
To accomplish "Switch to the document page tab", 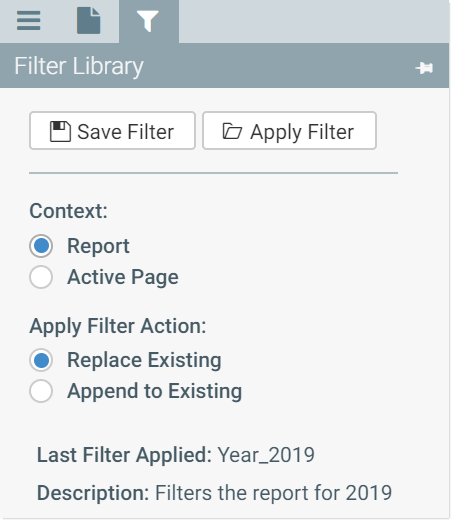I will (x=89, y=21).
